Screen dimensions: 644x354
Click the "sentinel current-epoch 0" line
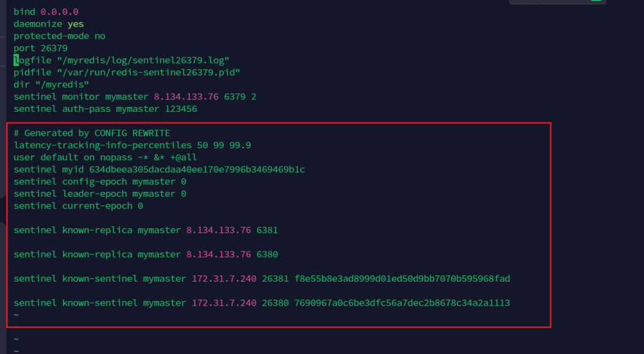coord(78,206)
